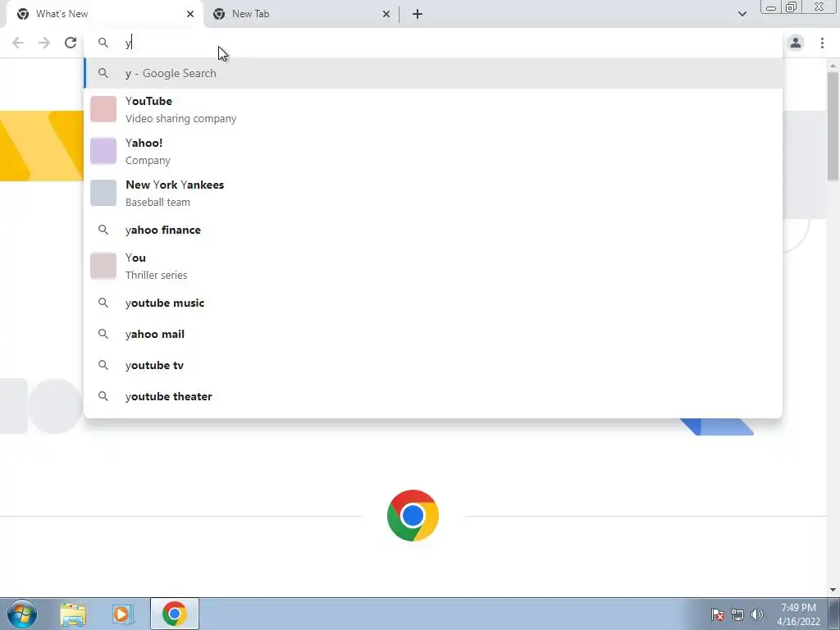Image resolution: width=840 pixels, height=630 pixels.
Task: Choose the New York Yankees suggestion
Action: (x=433, y=193)
